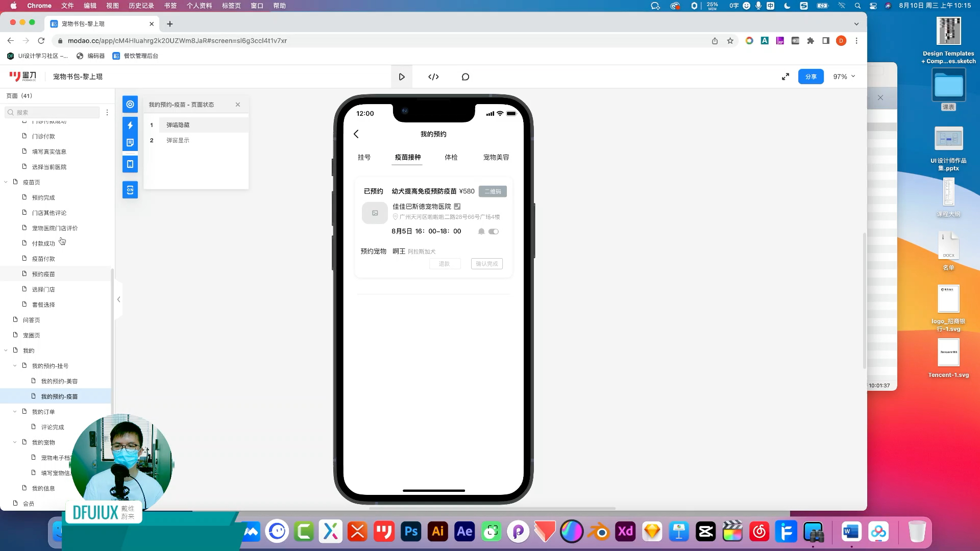Open the 视图 menu in menu bar

point(112,6)
